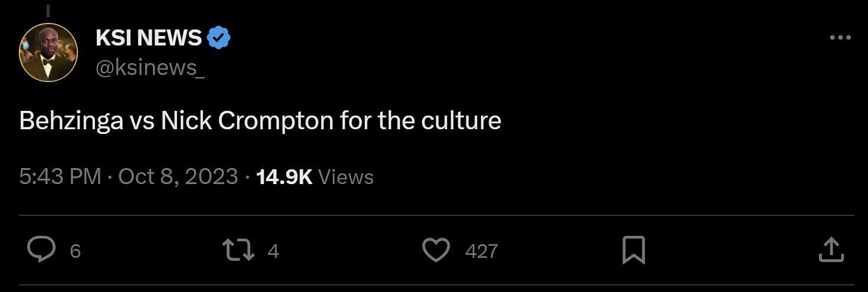Screen dimensions: 868x292
Task: Click the reply count number 6
Action: pos(75,251)
